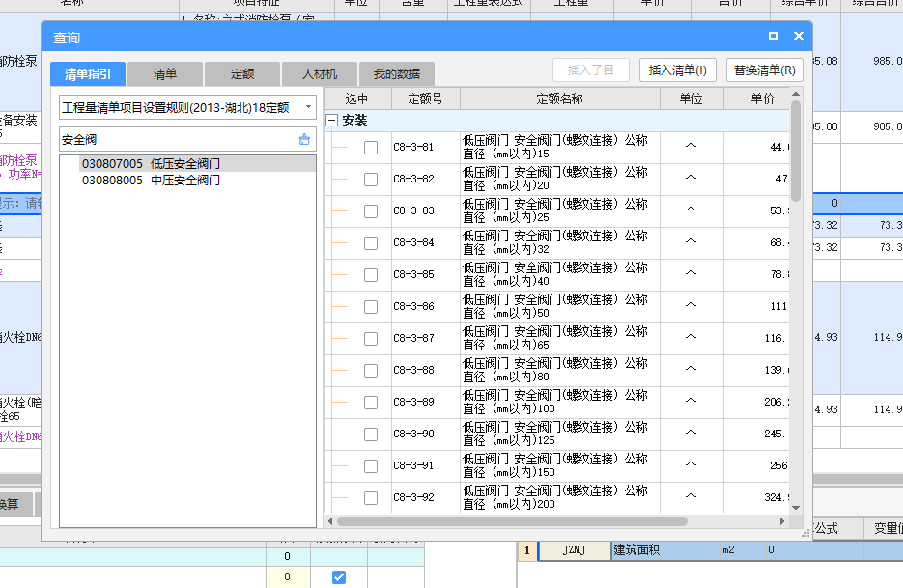Tick checkbox for quota C8-3-83
Image resolution: width=903 pixels, height=588 pixels.
point(371,211)
